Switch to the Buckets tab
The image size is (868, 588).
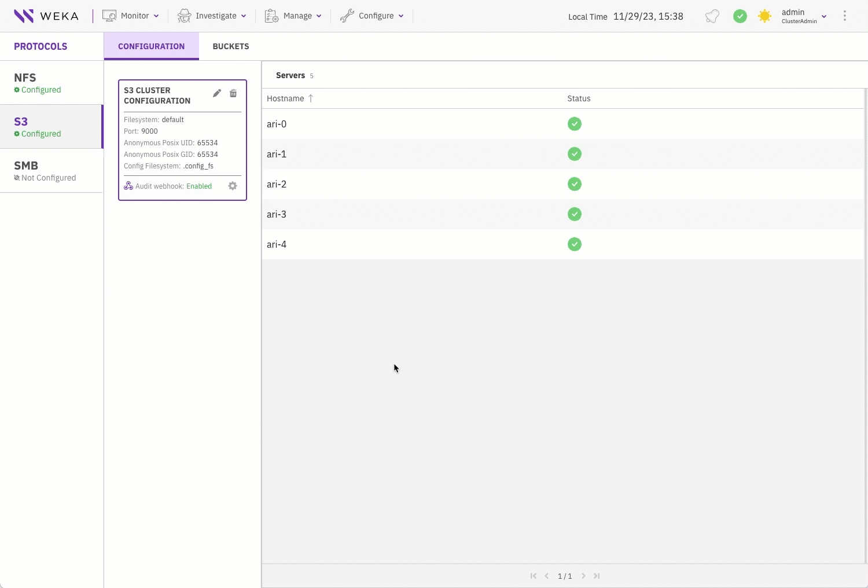click(x=230, y=46)
